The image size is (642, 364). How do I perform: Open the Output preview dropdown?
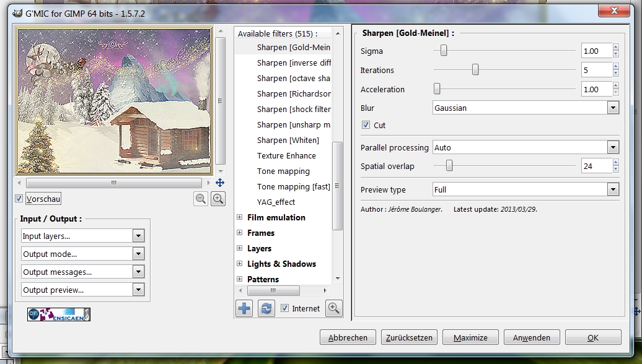pos(82,290)
